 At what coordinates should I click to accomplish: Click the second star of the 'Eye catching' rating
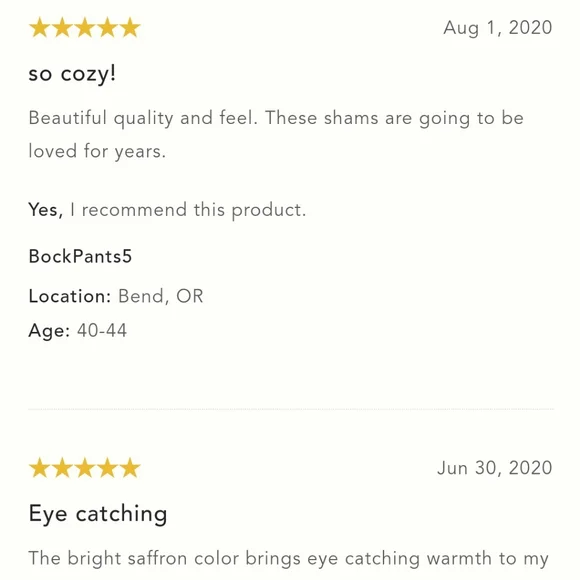(x=62, y=468)
